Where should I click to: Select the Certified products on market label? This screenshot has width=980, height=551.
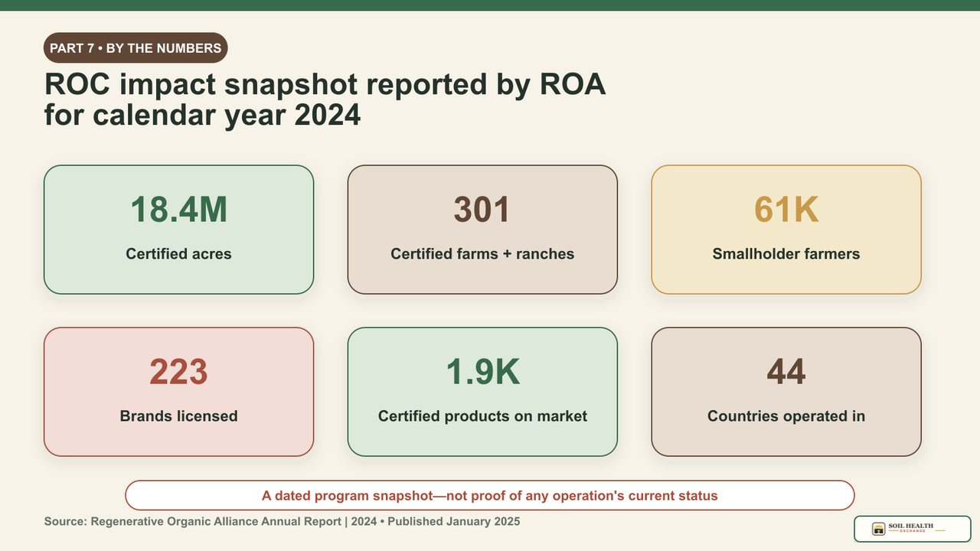482,416
